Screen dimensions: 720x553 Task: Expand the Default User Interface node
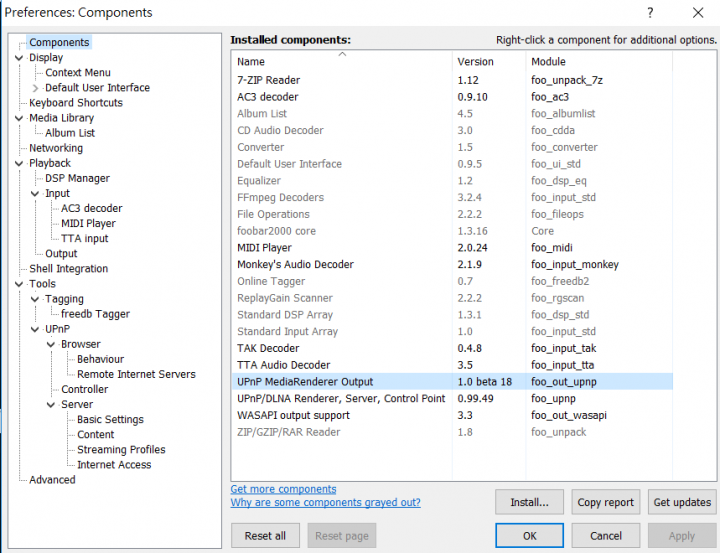coord(35,88)
